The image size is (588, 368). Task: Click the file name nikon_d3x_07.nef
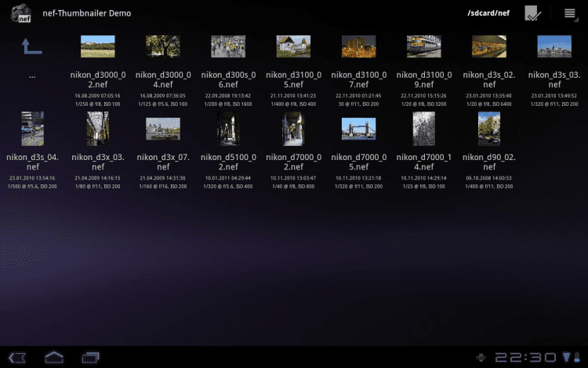click(163, 162)
